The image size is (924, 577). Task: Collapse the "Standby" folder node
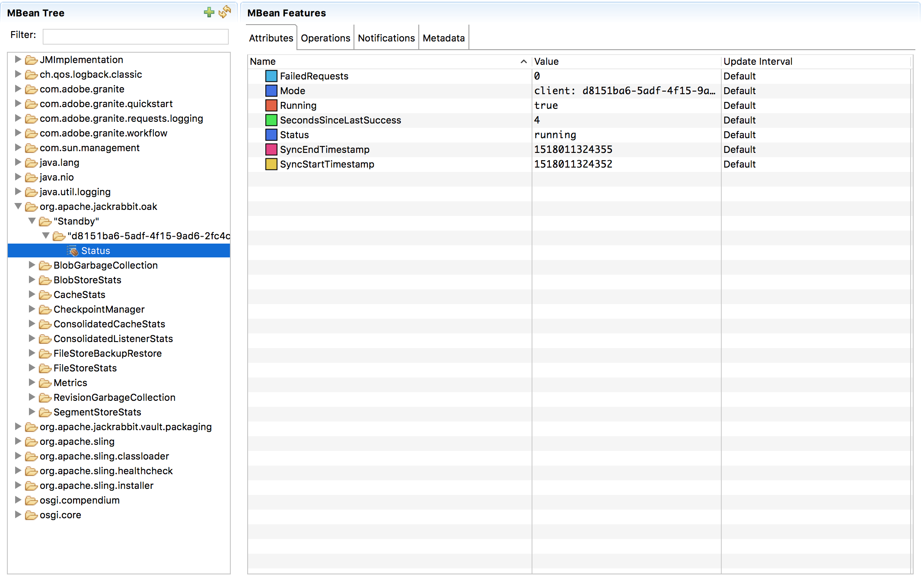tap(32, 221)
